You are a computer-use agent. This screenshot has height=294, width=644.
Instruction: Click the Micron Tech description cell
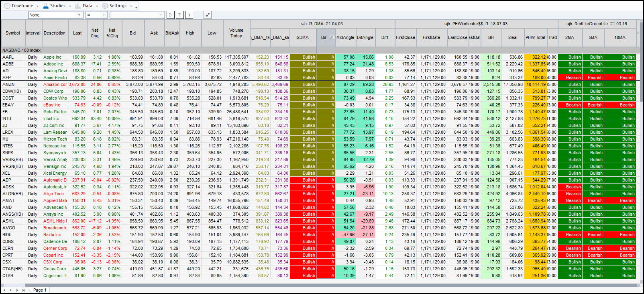point(55,139)
